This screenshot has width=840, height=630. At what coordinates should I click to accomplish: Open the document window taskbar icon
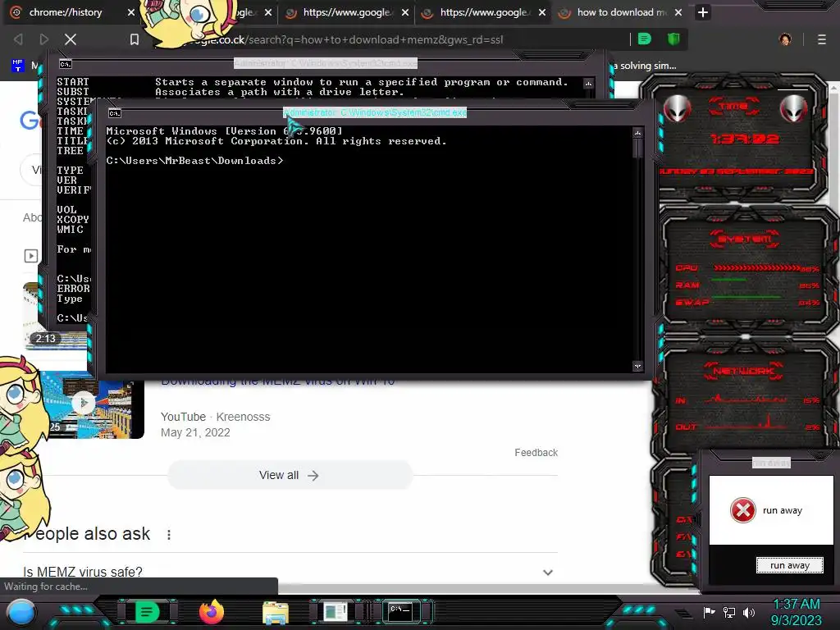point(336,612)
